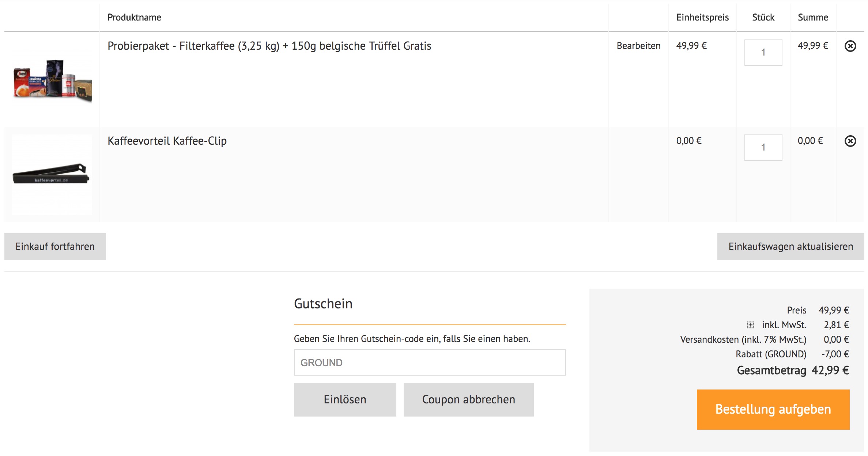Focus the Probierpaket quantity field
The image size is (868, 456).
click(x=763, y=53)
